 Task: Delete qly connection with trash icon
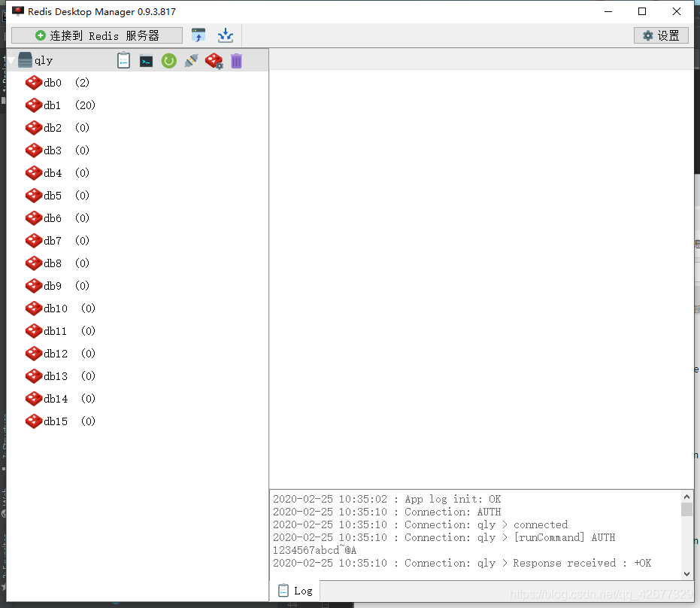click(236, 61)
